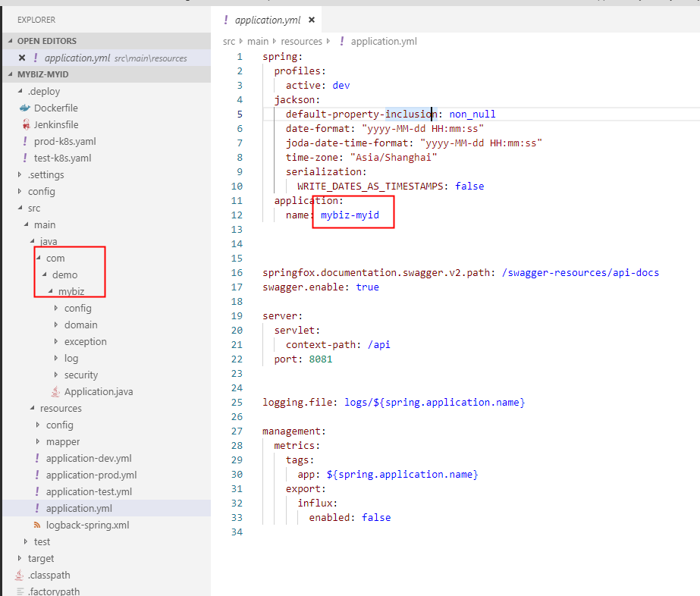This screenshot has width=700, height=596.
Task: Collapse the .deploy folder
Action: click(x=20, y=91)
